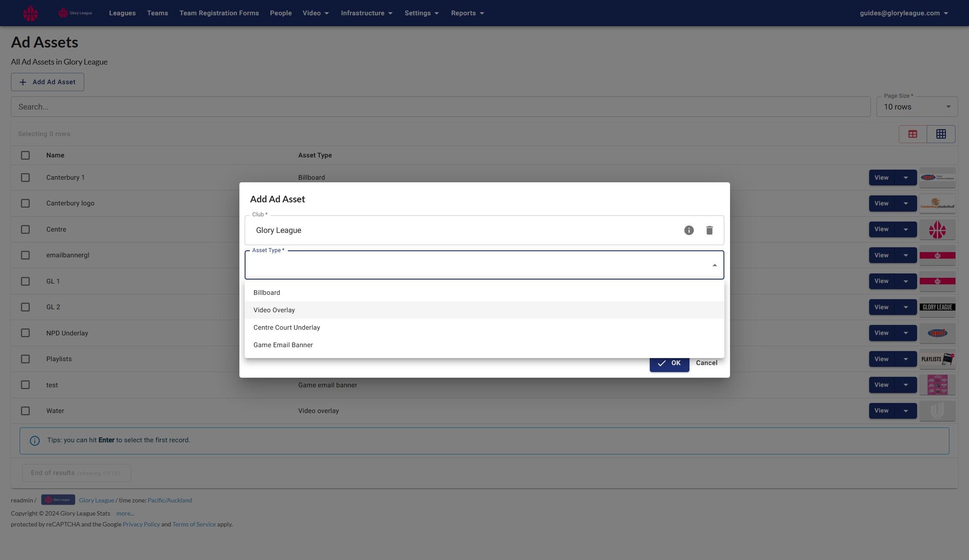Image resolution: width=969 pixels, height=560 pixels.
Task: Open the Page Size dropdown
Action: [917, 107]
